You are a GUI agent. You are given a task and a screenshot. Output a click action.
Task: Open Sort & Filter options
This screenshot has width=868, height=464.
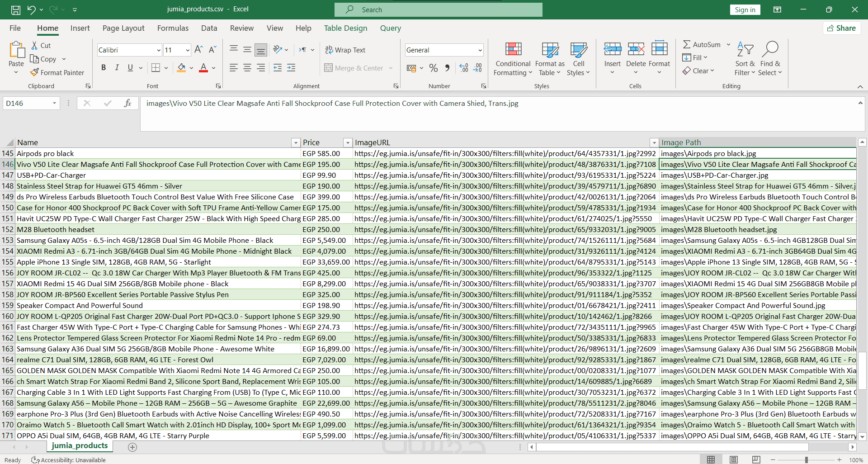[745, 59]
